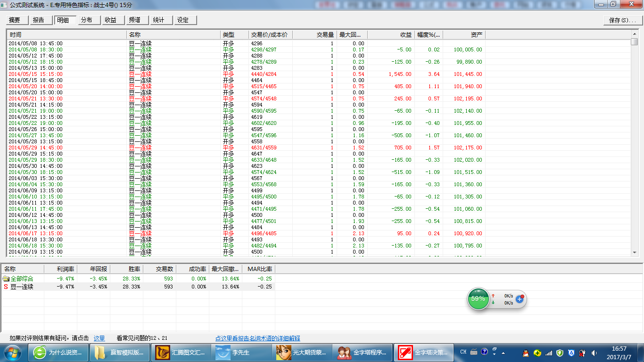Viewport: 644px width, 362px height.
Task: Click the 全部综合 folder icon
Action: [x=6, y=279]
